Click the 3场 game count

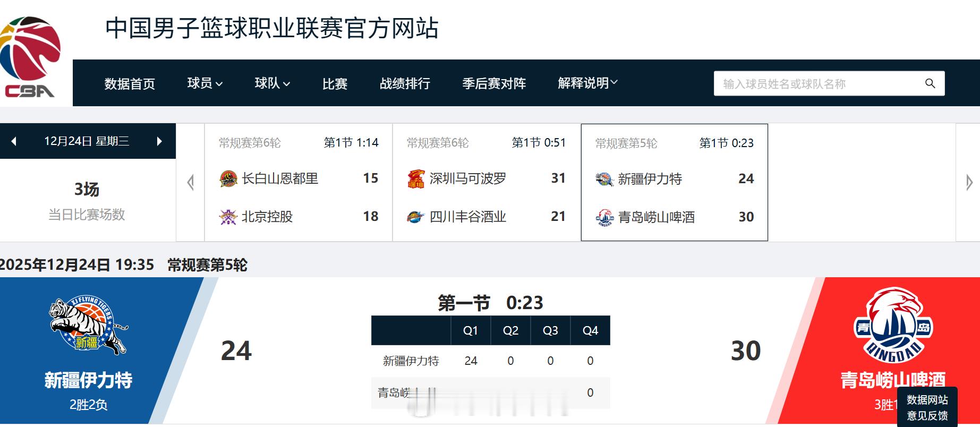(x=87, y=189)
